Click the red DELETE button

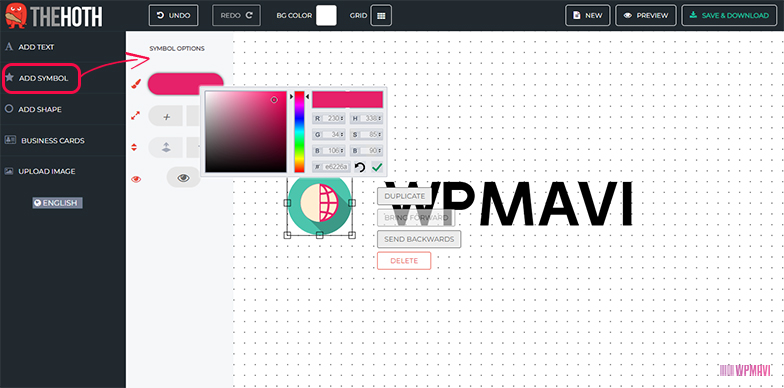(404, 260)
